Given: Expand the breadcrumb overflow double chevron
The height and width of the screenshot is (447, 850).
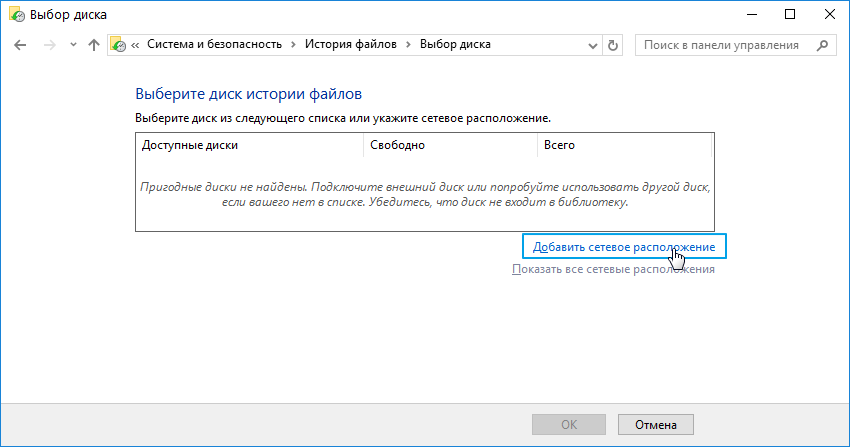Looking at the screenshot, I should click(135, 45).
